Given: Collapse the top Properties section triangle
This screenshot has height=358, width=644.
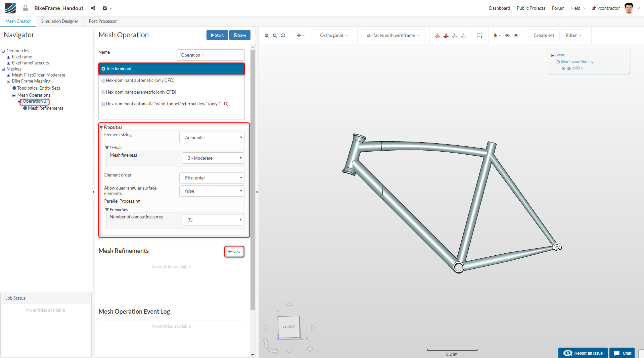Looking at the screenshot, I should 101,127.
